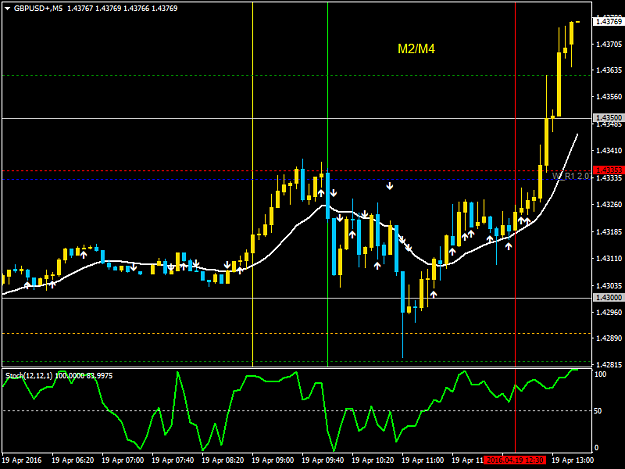Viewport: 625px width, 469px height.
Task: Click the 1.43110 price scale value
Action: pyautogui.click(x=609, y=259)
